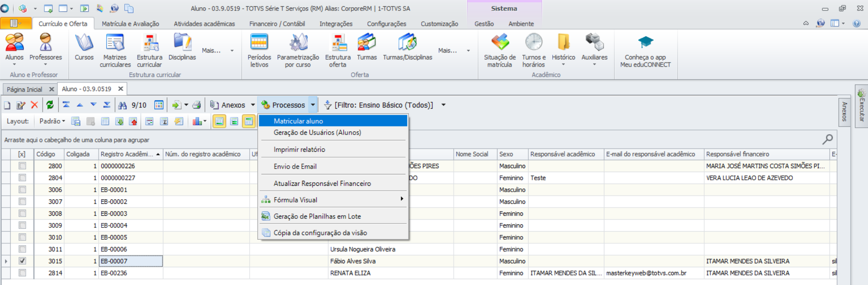Image resolution: width=868 pixels, height=285 pixels.
Task: Sort by Registro Acadêmico column header
Action: [x=130, y=154]
